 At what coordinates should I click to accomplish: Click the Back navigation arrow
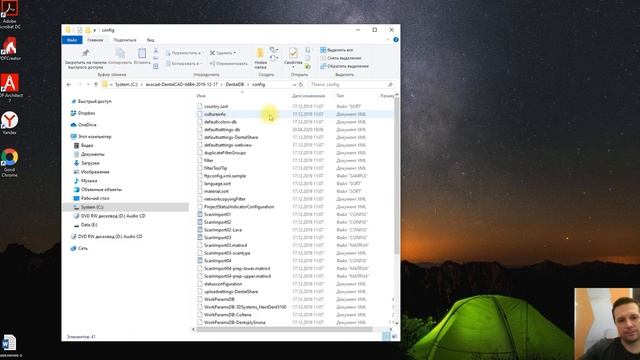[x=69, y=84]
